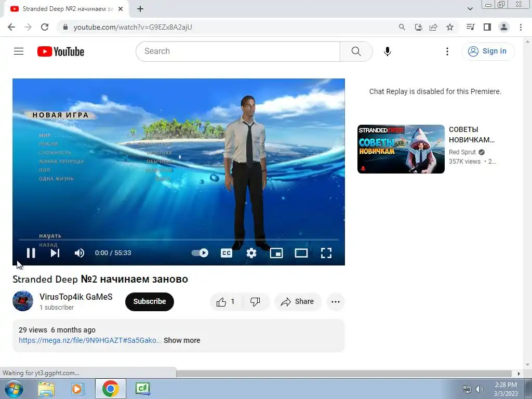532x399 pixels.
Task: Go forward in browser history
Action: pyautogui.click(x=28, y=27)
